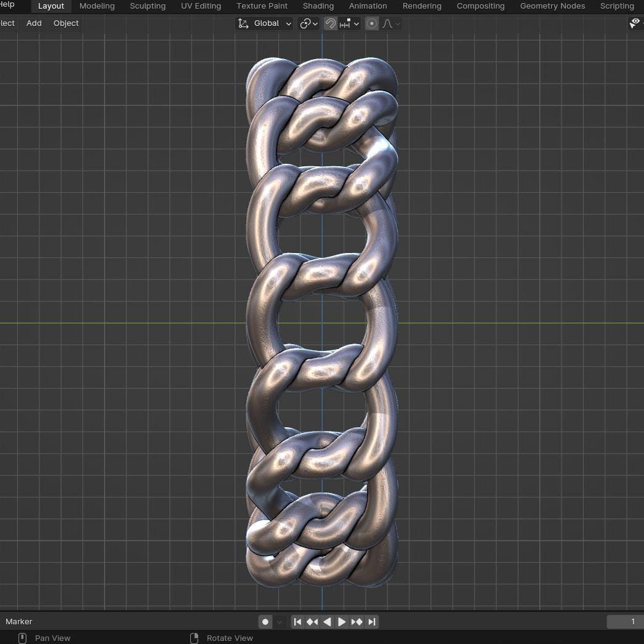Open the proportional editing falloff dropdown

[390, 24]
